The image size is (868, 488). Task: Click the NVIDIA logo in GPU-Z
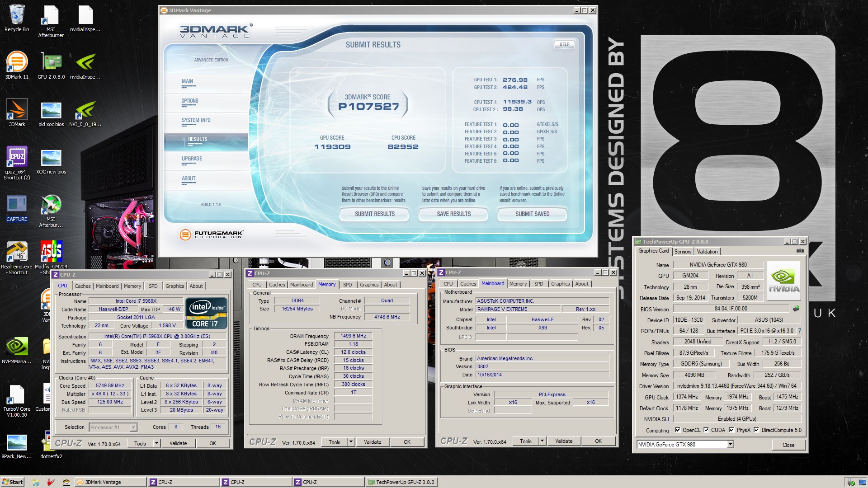tap(784, 281)
